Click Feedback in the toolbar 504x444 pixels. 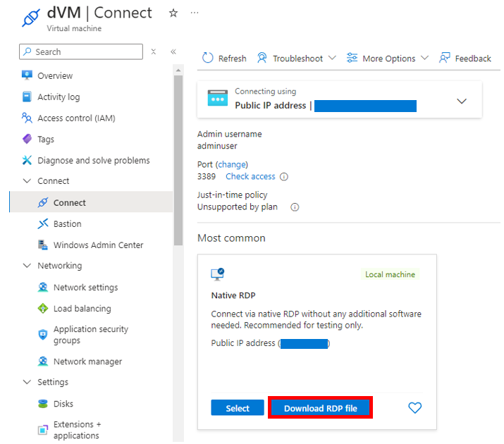pyautogui.click(x=465, y=58)
